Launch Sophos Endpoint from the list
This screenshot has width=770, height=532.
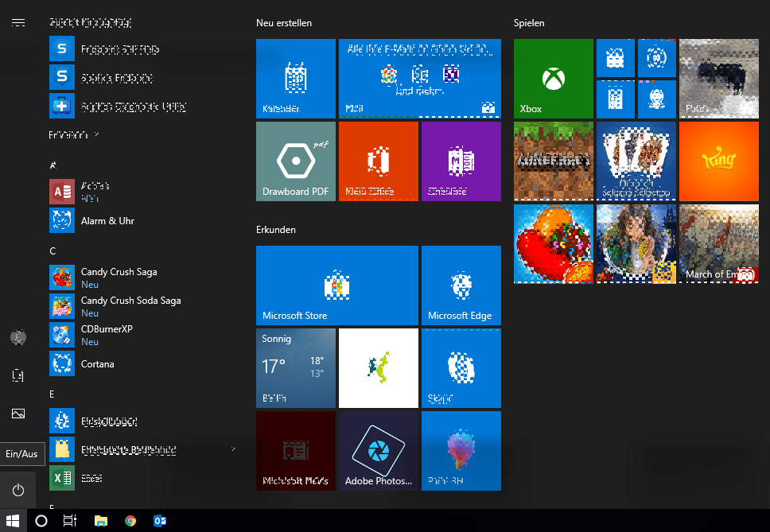[x=142, y=78]
